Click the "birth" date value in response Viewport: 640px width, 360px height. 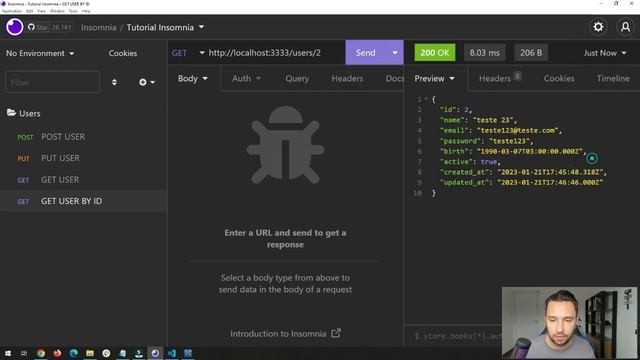(530, 151)
